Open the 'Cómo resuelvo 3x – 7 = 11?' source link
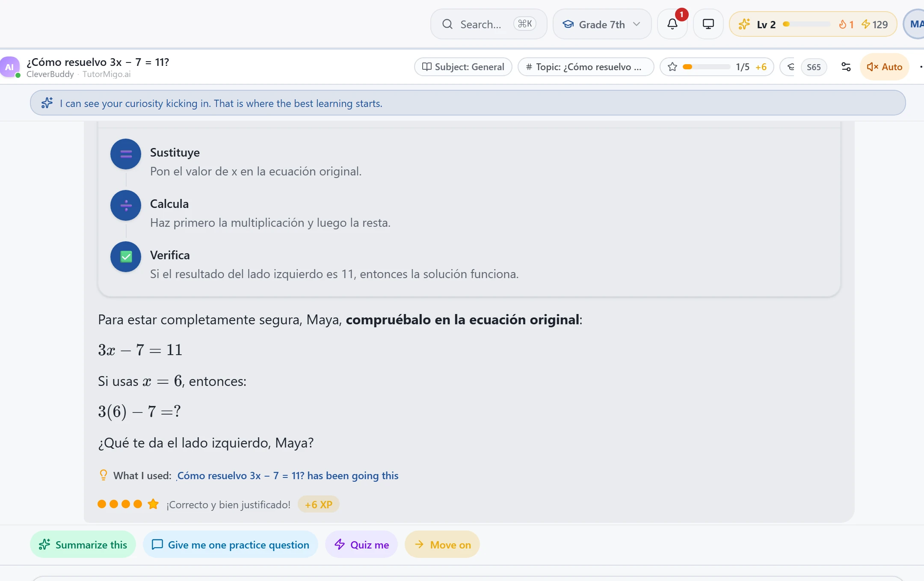Viewport: 924px width, 581px height. [287, 475]
